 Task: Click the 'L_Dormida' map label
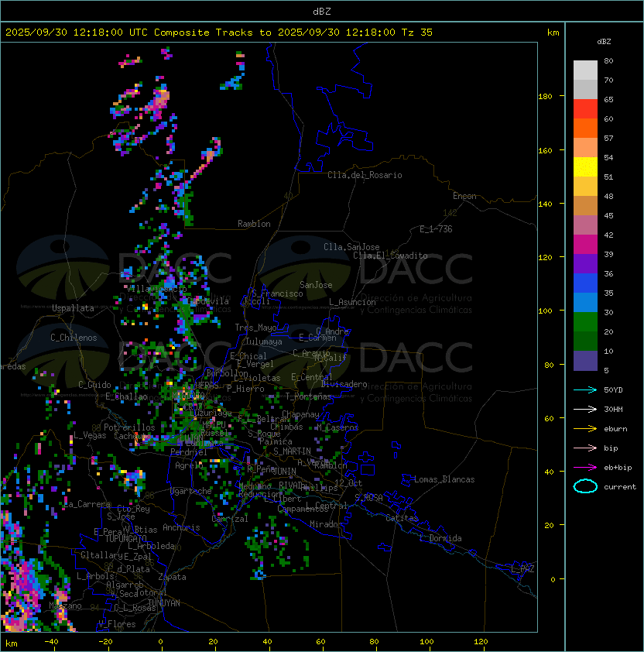click(440, 538)
